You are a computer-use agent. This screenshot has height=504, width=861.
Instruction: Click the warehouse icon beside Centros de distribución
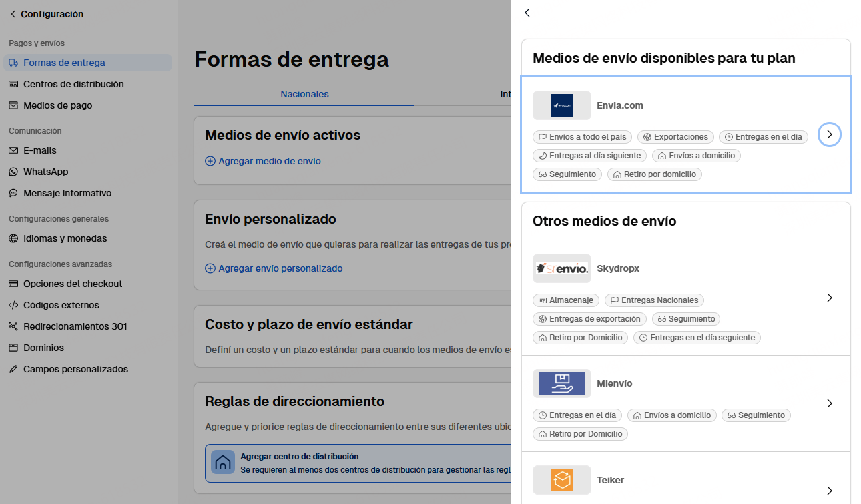[13, 84]
